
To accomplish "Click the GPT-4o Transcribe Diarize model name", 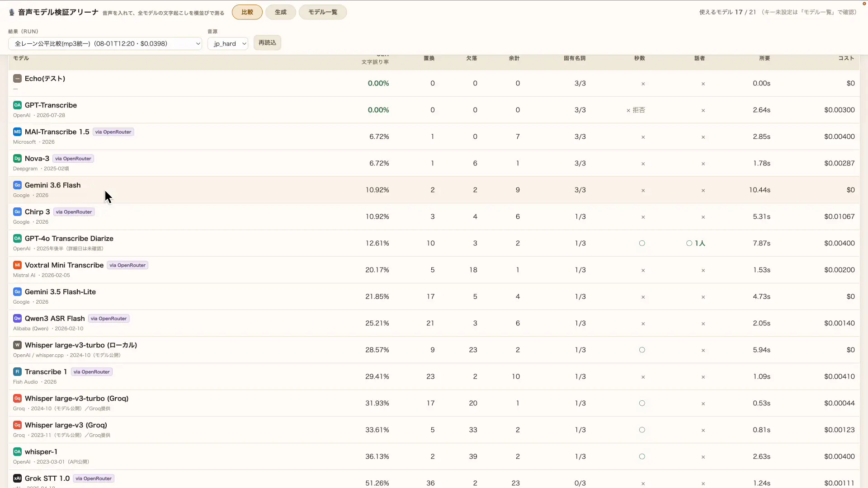I will 69,239.
